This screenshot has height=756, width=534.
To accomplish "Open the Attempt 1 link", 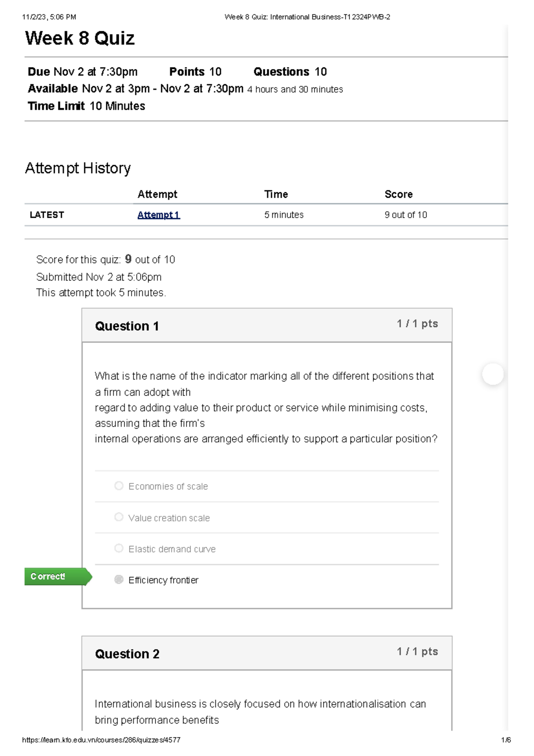I will pos(158,215).
